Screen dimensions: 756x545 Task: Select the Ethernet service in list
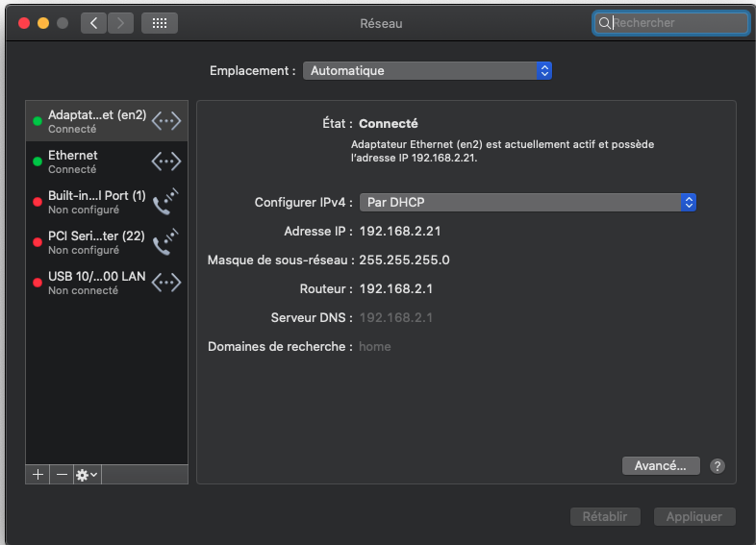pyautogui.click(x=107, y=161)
